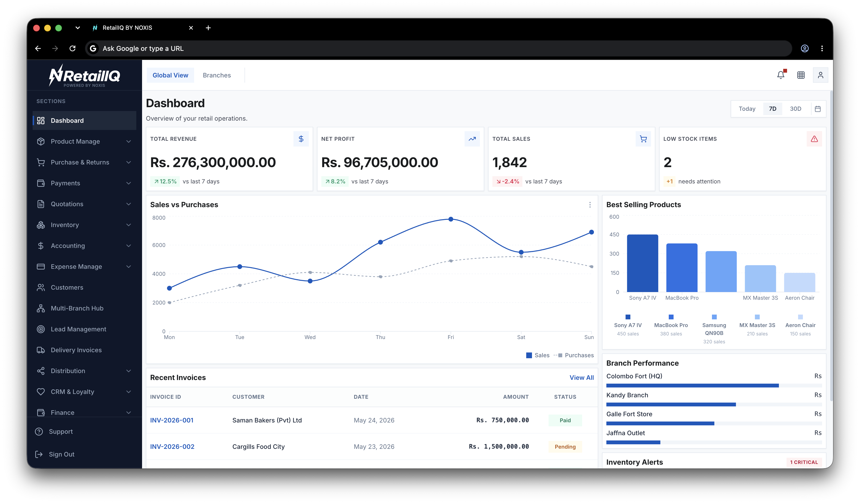Click the page vertical scrollbar
860x504 pixels.
tap(831, 246)
